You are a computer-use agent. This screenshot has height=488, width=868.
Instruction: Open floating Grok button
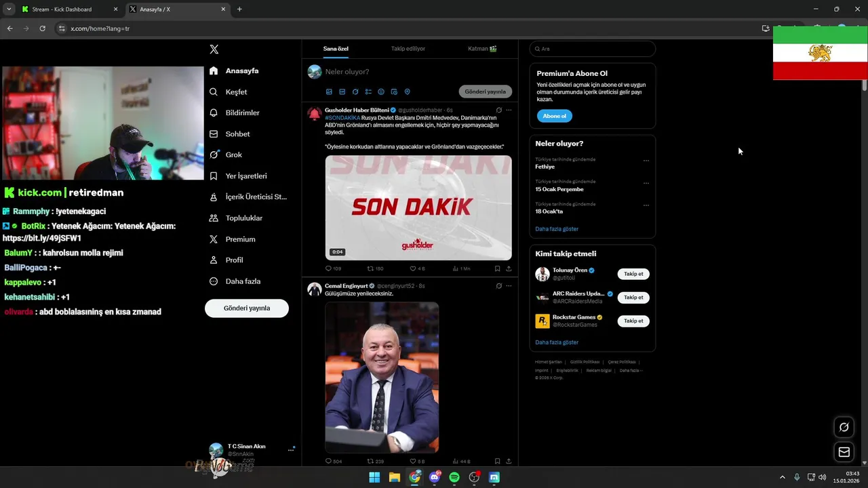[x=844, y=427]
